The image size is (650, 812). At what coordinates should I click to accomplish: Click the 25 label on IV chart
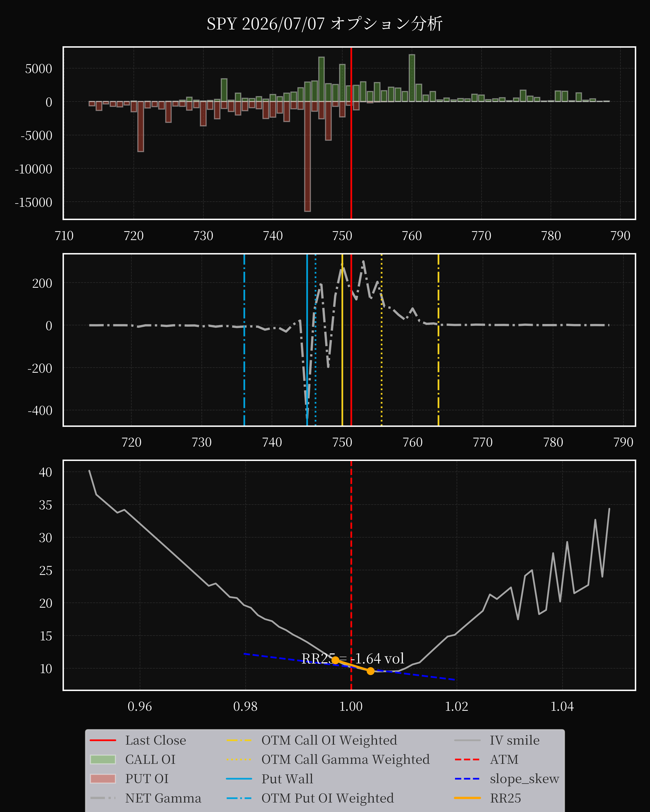point(45,570)
